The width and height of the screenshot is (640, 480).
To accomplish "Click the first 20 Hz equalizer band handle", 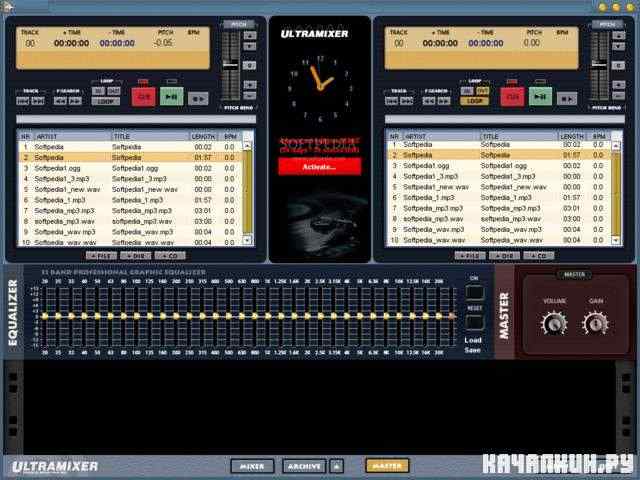I will click(x=45, y=316).
